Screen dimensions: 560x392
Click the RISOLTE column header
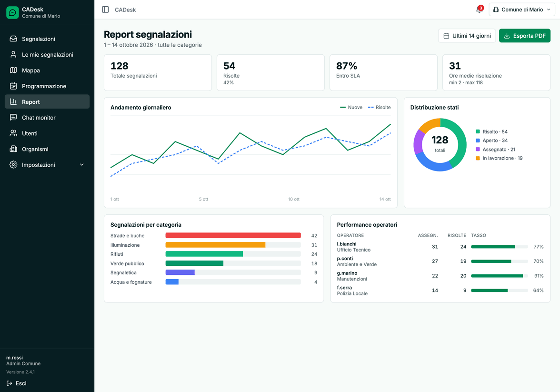click(x=457, y=235)
